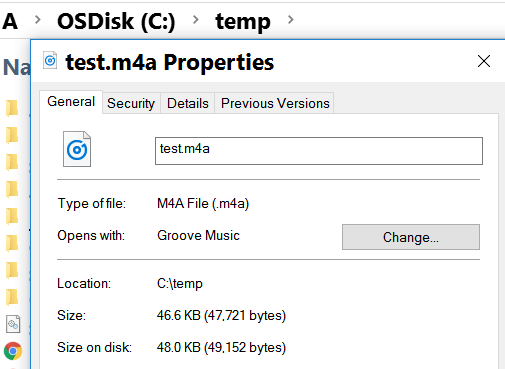Click the Change... button for Opens with
Image resolution: width=505 pixels, height=369 pixels.
411,237
